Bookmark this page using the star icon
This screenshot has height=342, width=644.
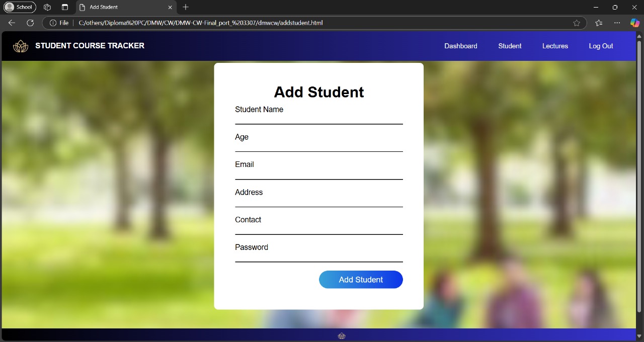pyautogui.click(x=577, y=23)
